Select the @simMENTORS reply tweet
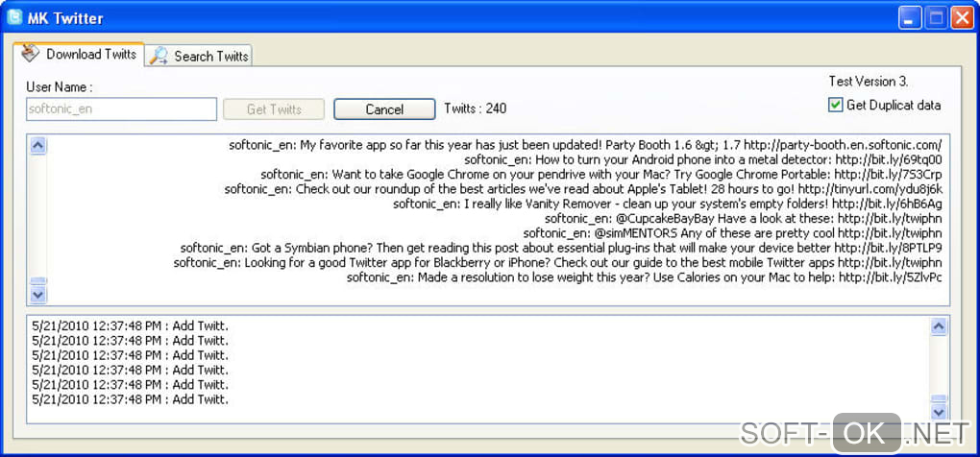The image size is (980, 457). (732, 233)
